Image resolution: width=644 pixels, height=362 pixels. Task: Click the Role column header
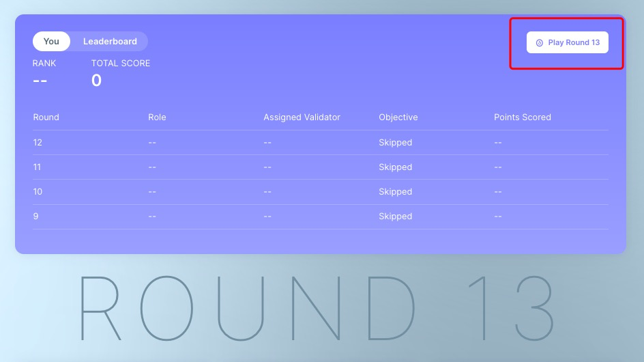click(157, 117)
